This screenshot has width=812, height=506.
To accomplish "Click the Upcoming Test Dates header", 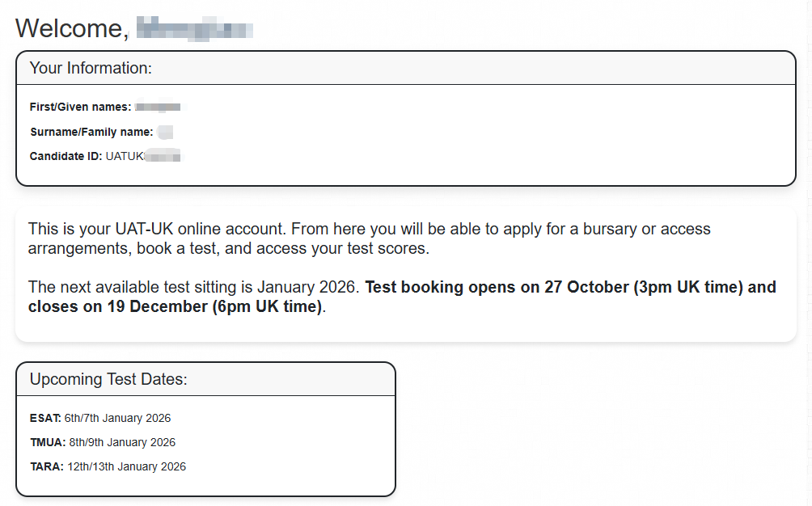I will tap(108, 379).
